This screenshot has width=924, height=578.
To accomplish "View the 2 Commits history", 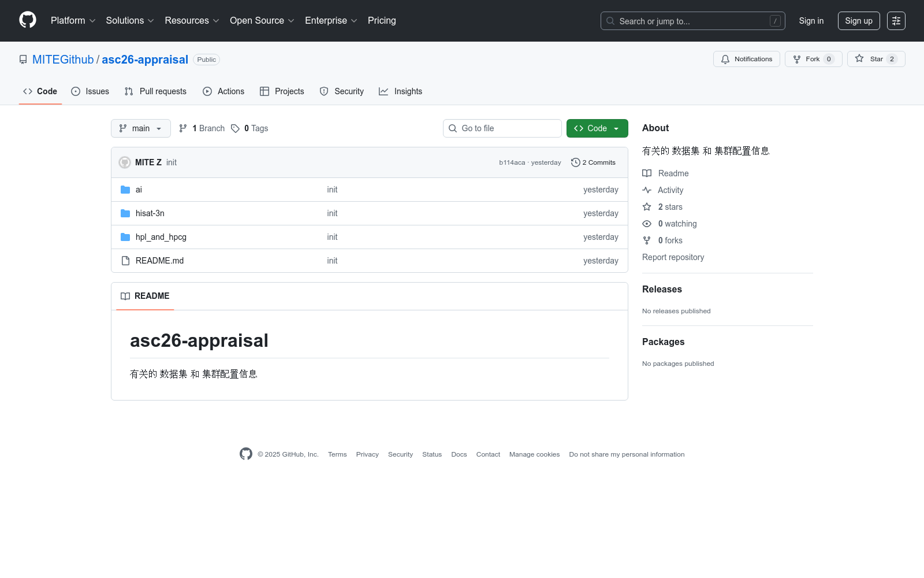I will click(593, 162).
